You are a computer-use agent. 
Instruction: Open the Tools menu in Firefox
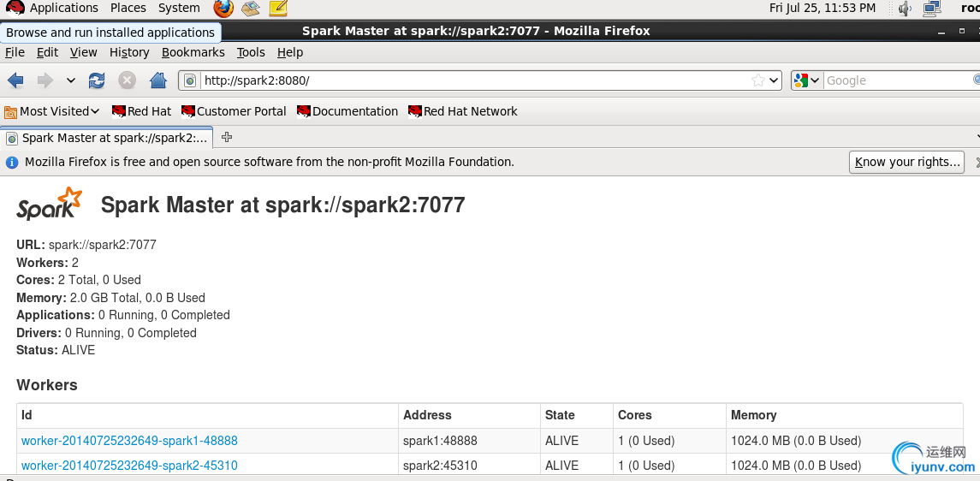coord(251,52)
